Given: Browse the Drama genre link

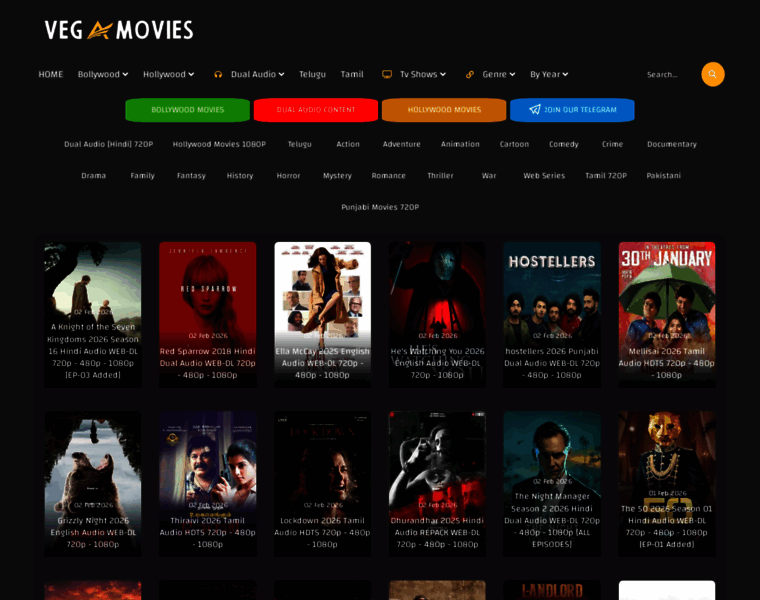Looking at the screenshot, I should pyautogui.click(x=94, y=175).
